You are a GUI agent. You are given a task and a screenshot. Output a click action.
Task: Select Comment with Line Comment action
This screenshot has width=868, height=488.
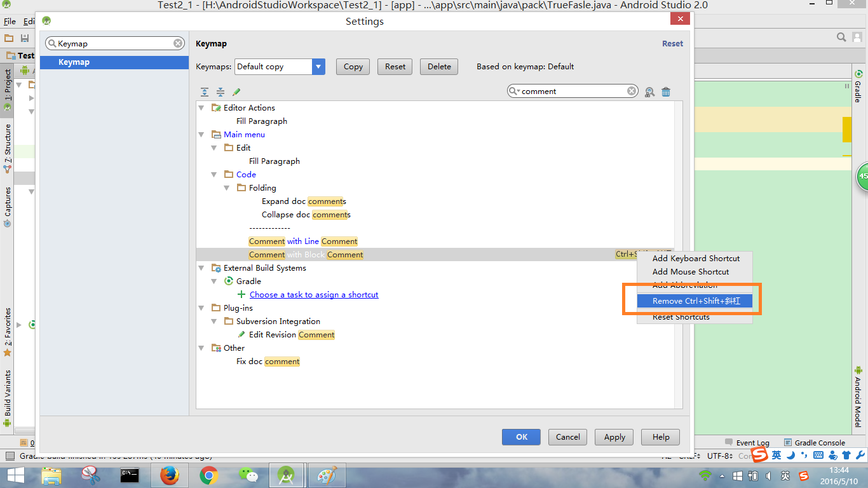click(x=303, y=241)
